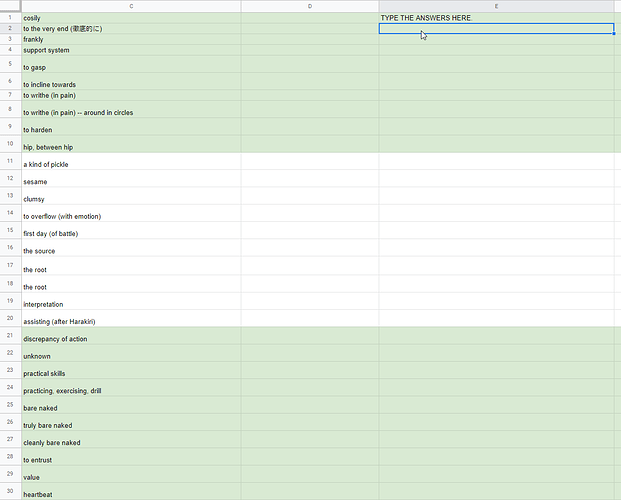Click row header 20

10,318
